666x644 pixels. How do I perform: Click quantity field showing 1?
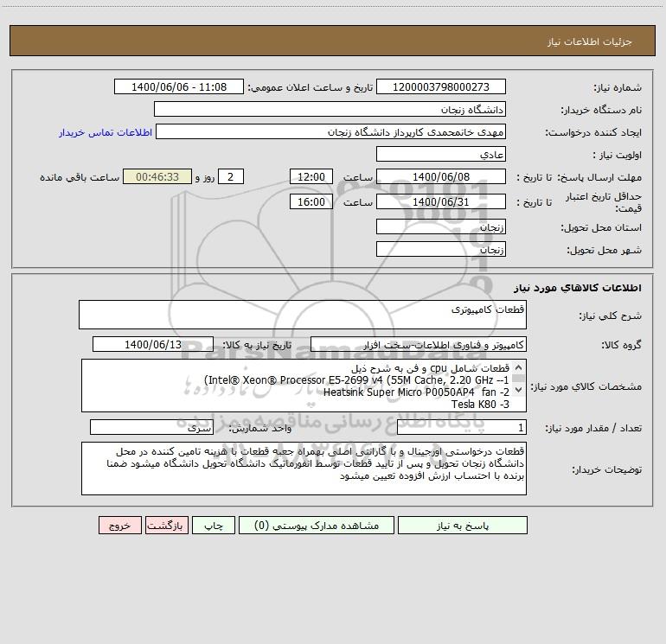tap(462, 427)
